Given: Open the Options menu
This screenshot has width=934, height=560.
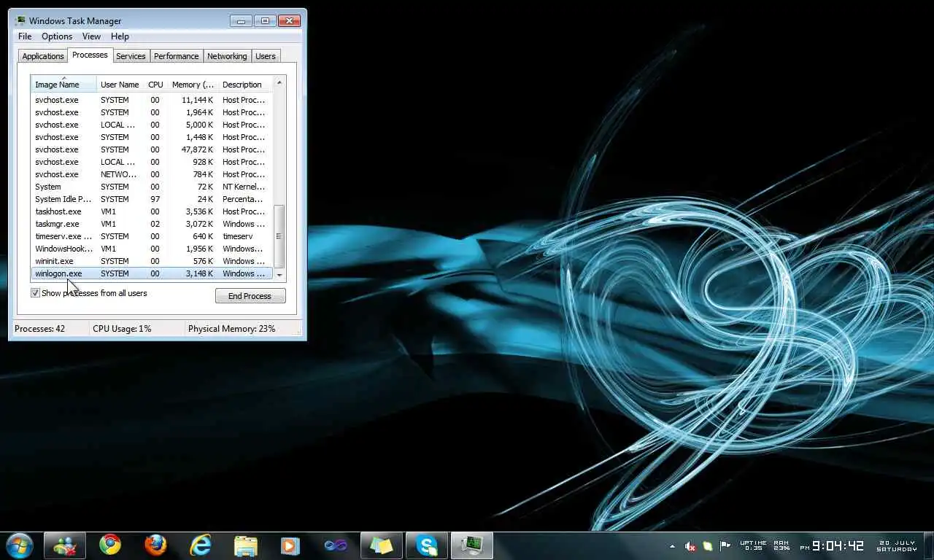Looking at the screenshot, I should coord(57,36).
